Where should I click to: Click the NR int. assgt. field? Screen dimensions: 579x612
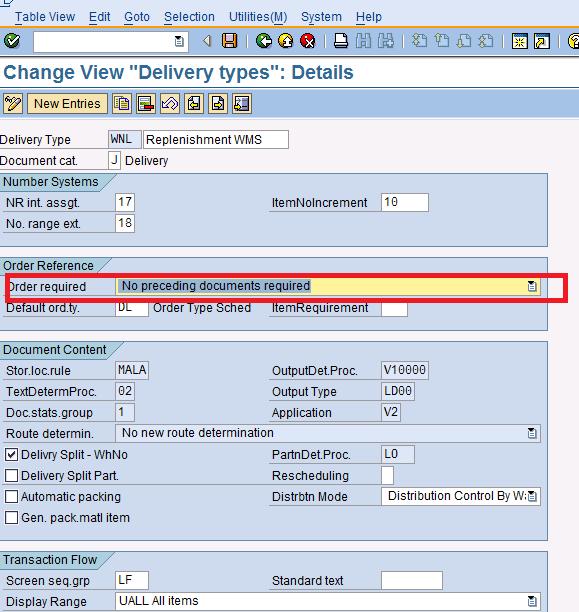pos(125,202)
